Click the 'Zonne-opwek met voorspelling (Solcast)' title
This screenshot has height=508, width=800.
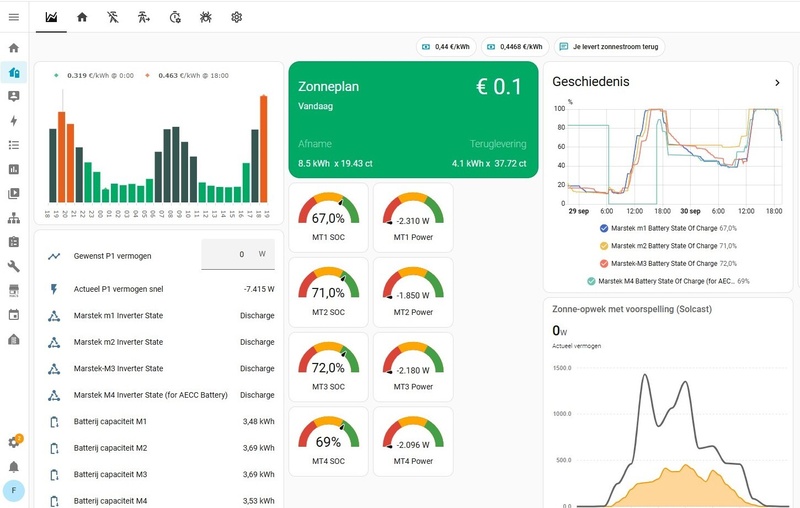coord(632,309)
